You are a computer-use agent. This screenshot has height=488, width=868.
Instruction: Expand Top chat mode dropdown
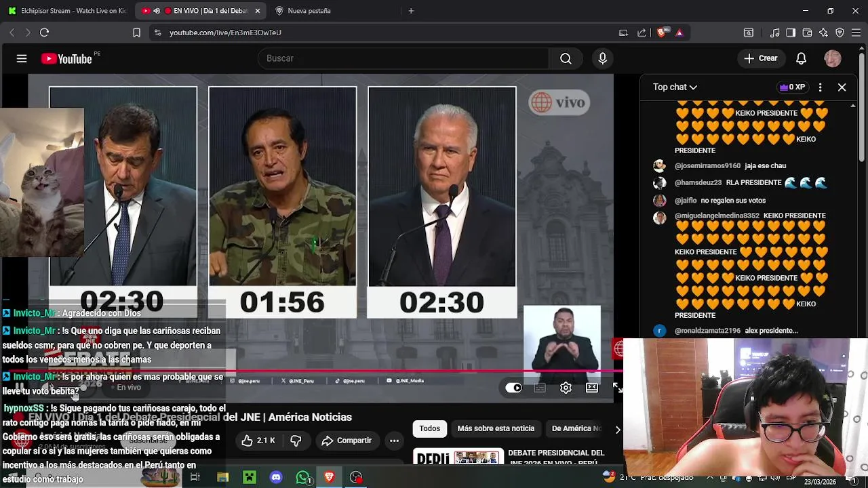(x=675, y=87)
